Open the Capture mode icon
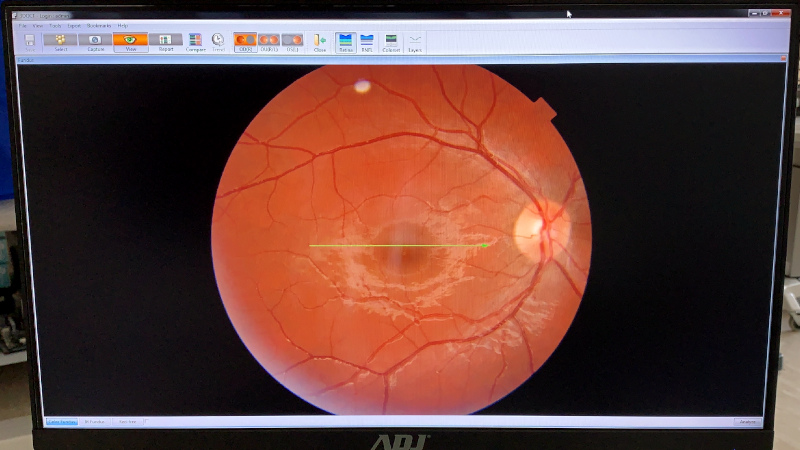 coord(96,41)
